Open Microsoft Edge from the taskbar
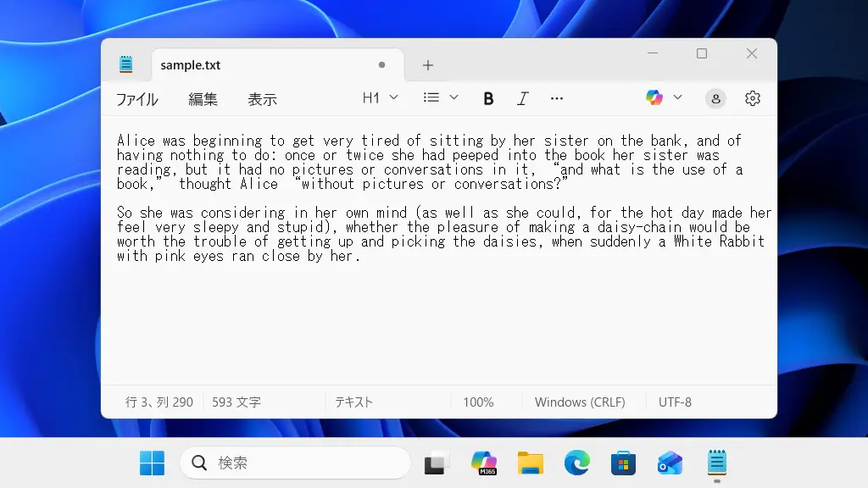 coord(577,463)
